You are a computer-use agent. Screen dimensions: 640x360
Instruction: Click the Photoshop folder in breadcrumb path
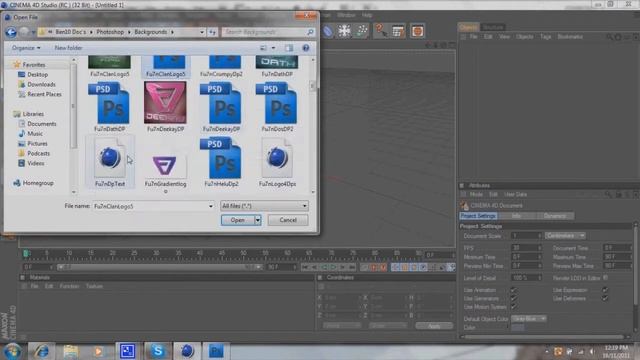click(110, 32)
